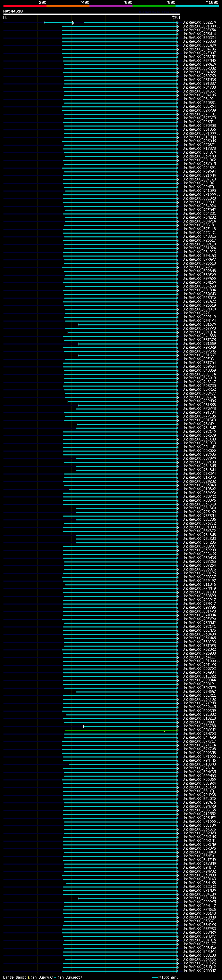Select hit label UniRef100_A3FMH0

coord(199,60)
